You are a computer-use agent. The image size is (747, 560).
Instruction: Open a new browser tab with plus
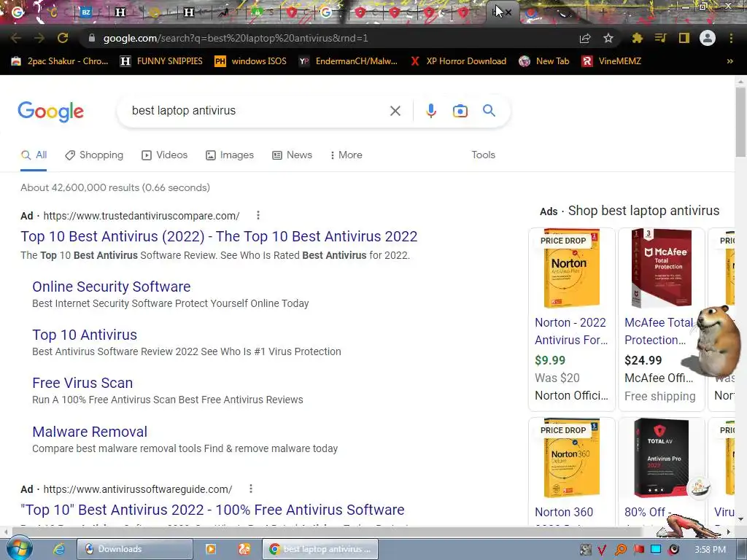(603, 12)
